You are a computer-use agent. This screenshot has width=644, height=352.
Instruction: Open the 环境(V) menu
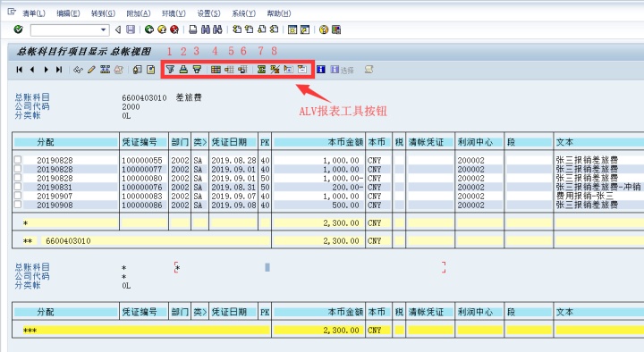point(174,13)
